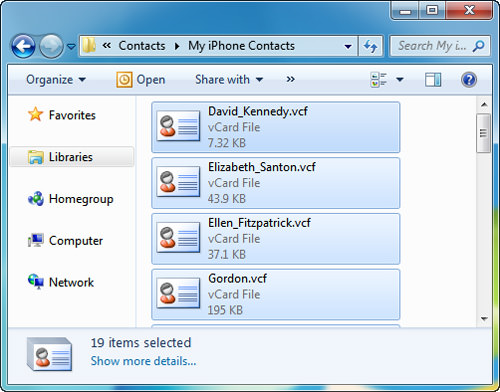Screen dimensions: 500x392
Task: Click the Network globe icon
Action: coord(35,282)
